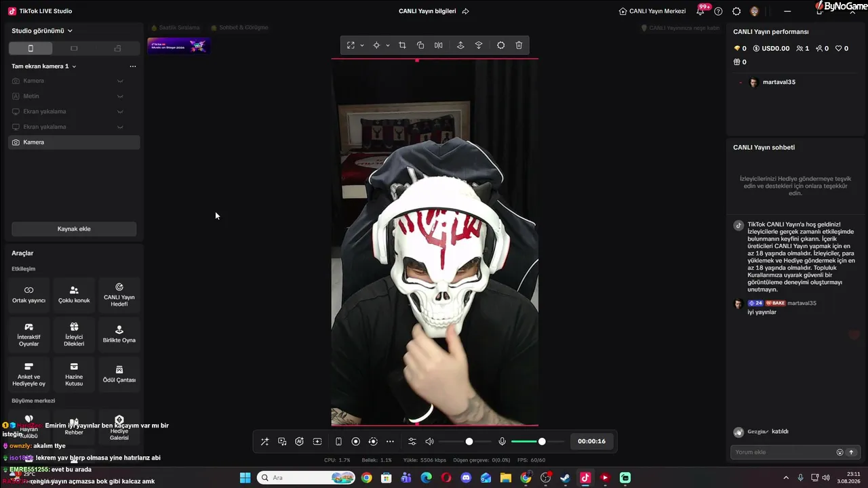Click the phone icon in bottom control bar

(x=338, y=441)
